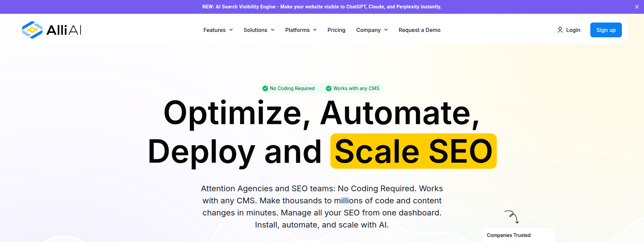Image resolution: width=644 pixels, height=242 pixels.
Task: Click the Works with any CMS badge
Action: [353, 88]
